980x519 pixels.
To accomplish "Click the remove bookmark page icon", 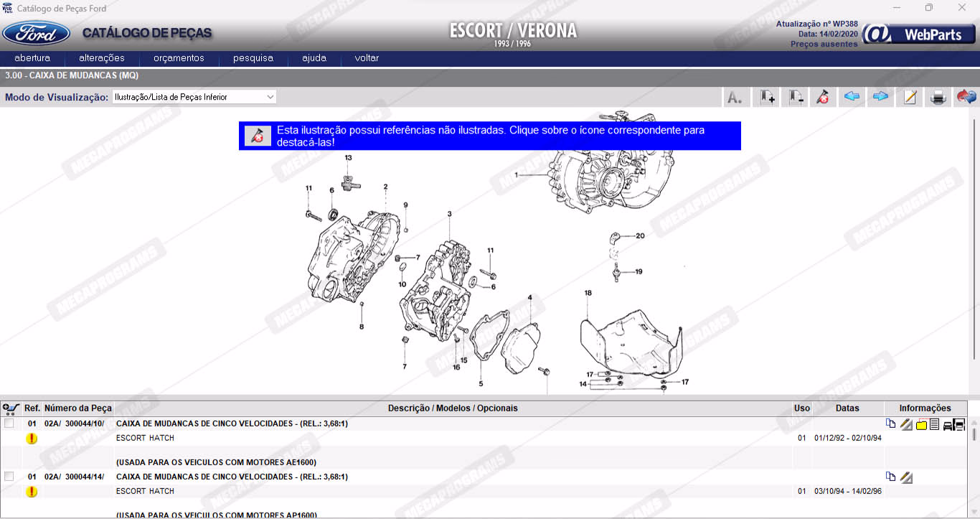I will point(796,97).
